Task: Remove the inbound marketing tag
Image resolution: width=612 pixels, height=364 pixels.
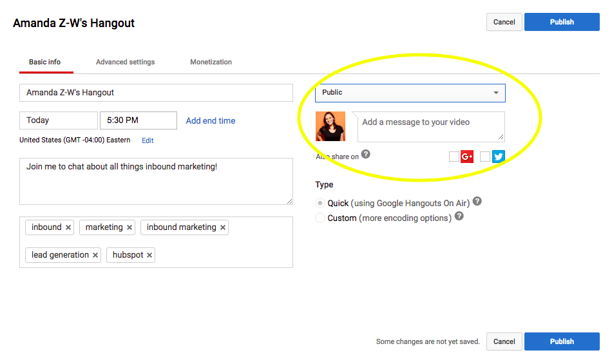Action: click(223, 227)
